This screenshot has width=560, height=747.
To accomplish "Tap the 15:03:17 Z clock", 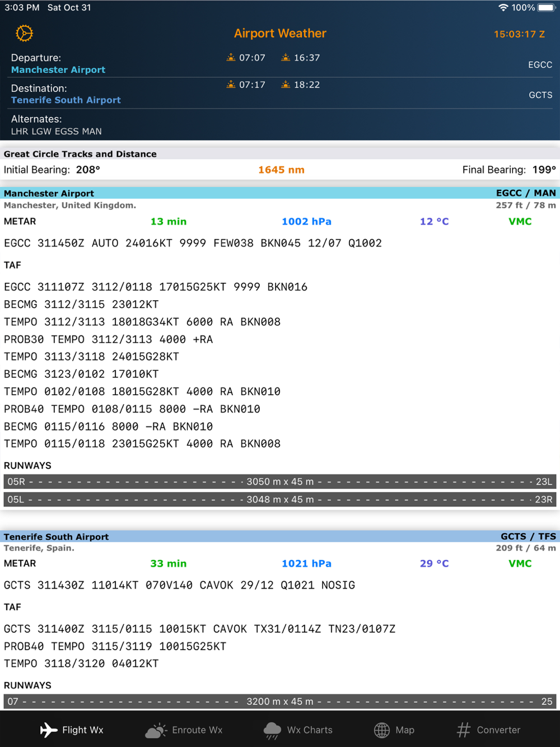I will coord(519,34).
